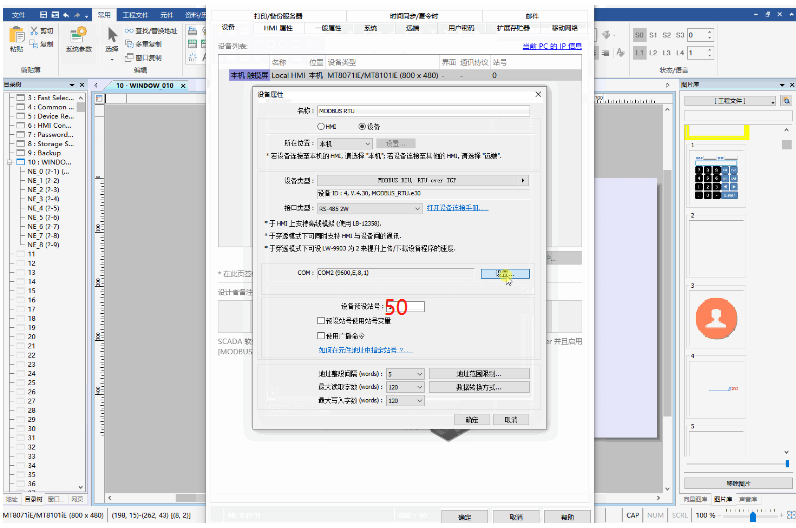Click the COM port 设置 (Settings) button

pos(504,273)
